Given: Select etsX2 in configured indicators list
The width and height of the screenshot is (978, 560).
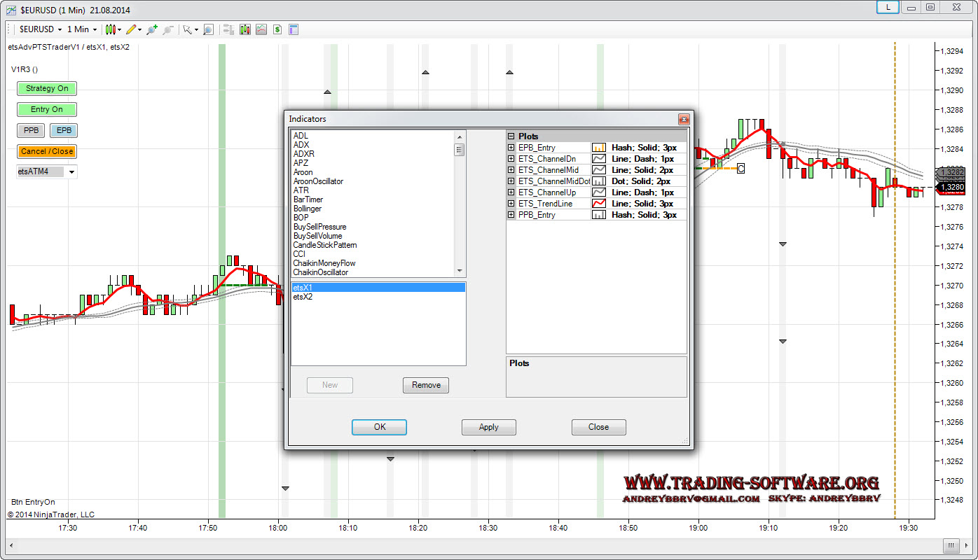Looking at the screenshot, I should point(303,297).
